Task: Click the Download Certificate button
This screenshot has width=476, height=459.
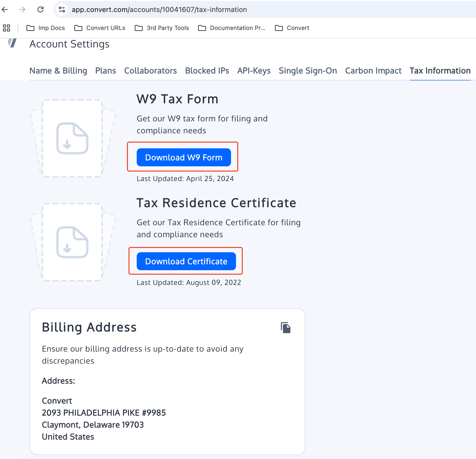Action: pos(186,261)
